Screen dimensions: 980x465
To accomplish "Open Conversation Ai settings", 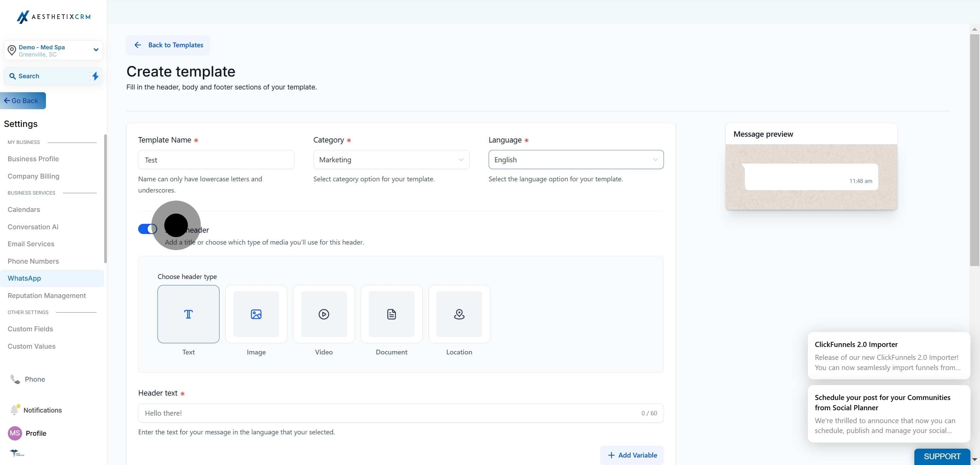I will pyautogui.click(x=33, y=227).
